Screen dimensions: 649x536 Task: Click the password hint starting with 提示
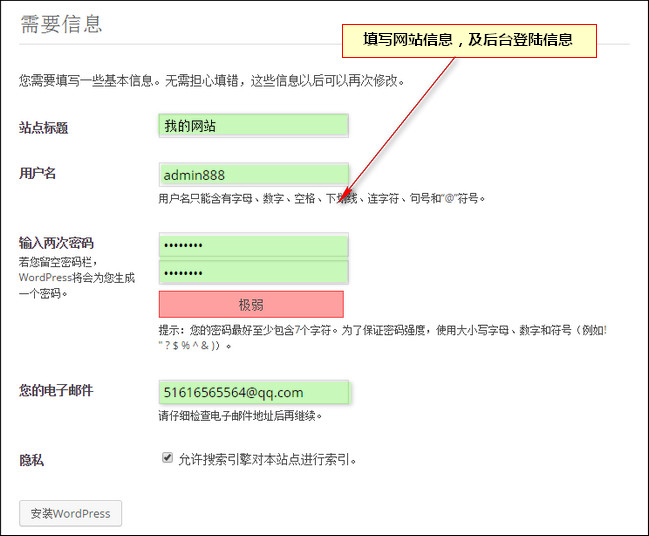(383, 337)
